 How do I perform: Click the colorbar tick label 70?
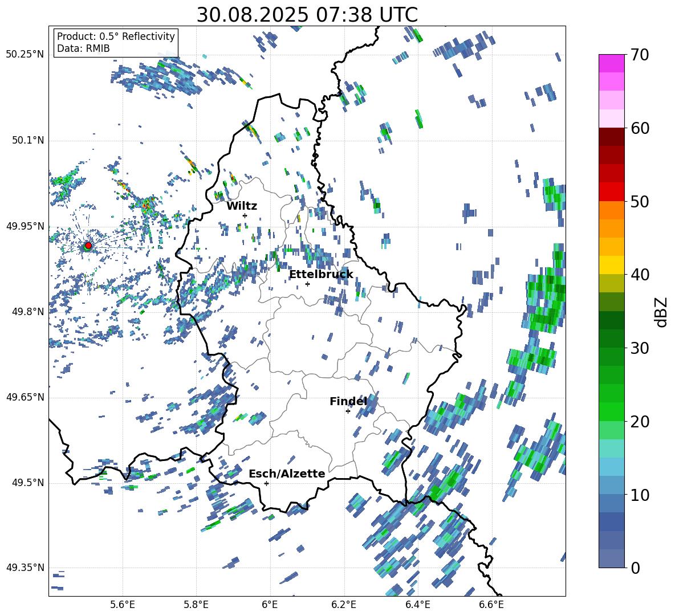coord(640,55)
